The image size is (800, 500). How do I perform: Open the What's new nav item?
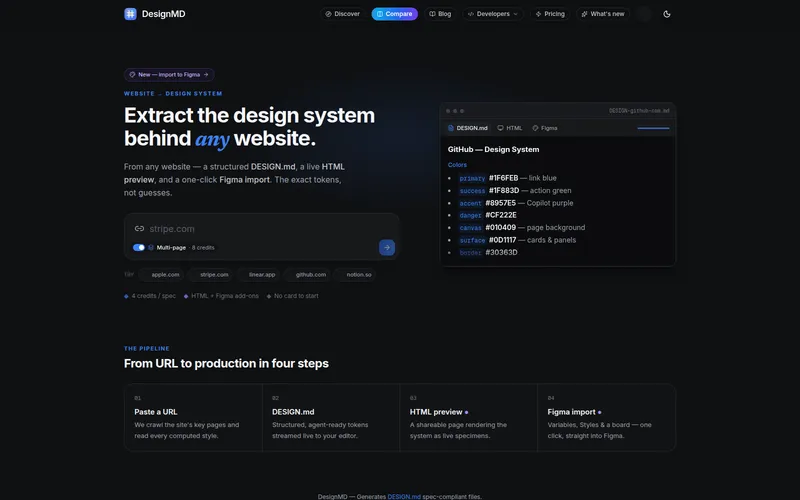coord(603,14)
